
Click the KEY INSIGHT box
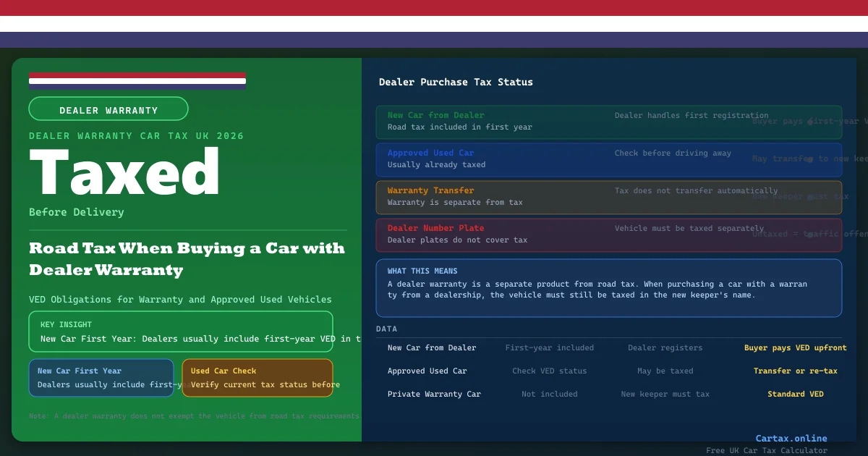180,332
